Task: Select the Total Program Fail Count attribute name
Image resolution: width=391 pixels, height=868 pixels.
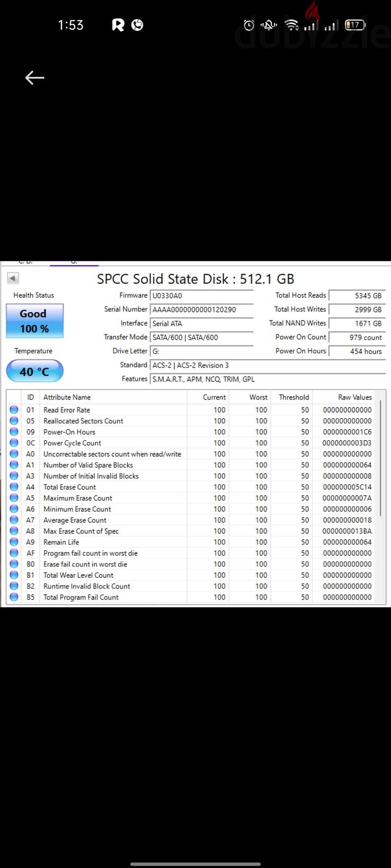Action: 81,597
